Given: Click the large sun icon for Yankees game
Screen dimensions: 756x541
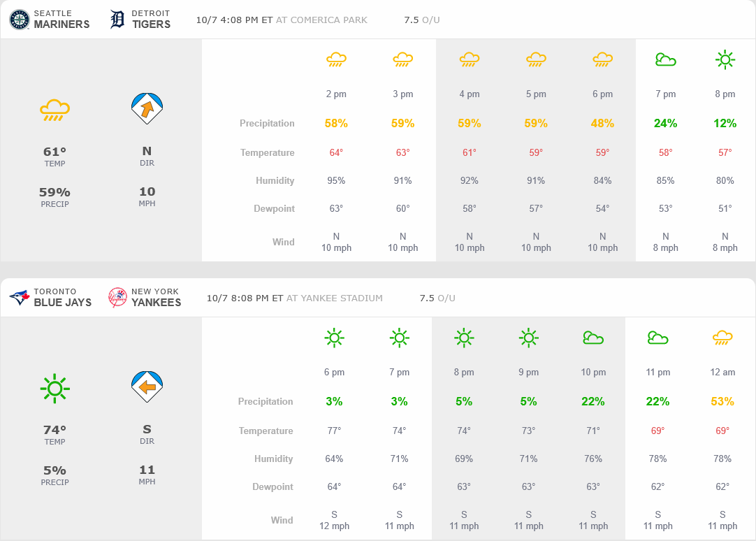Looking at the screenshot, I should pos(54,388).
